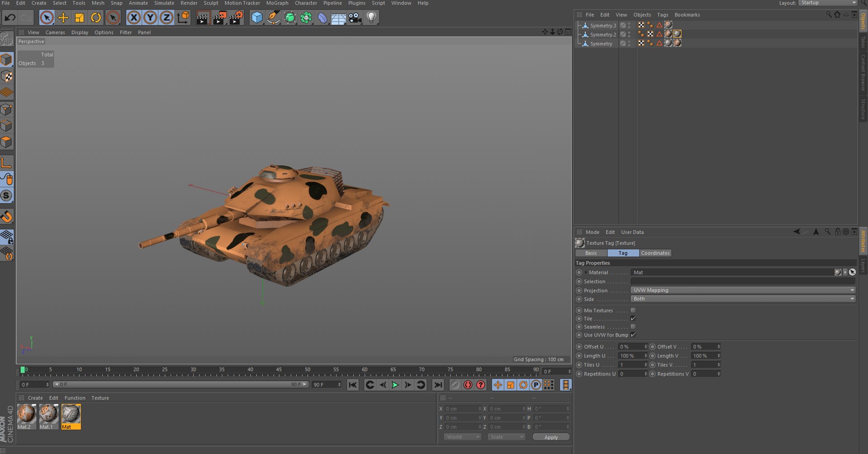This screenshot has height=454, width=868.
Task: Add a Camera object
Action: pos(355,18)
